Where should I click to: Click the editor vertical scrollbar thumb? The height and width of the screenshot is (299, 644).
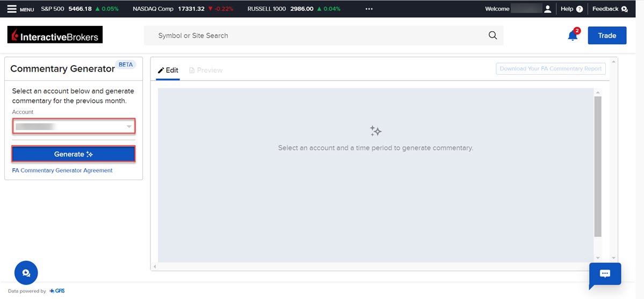[598, 167]
